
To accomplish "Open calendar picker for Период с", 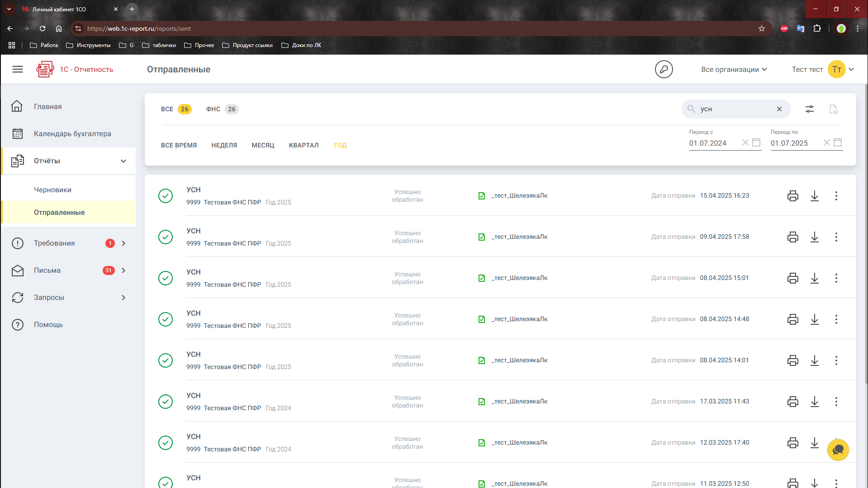I will point(756,143).
